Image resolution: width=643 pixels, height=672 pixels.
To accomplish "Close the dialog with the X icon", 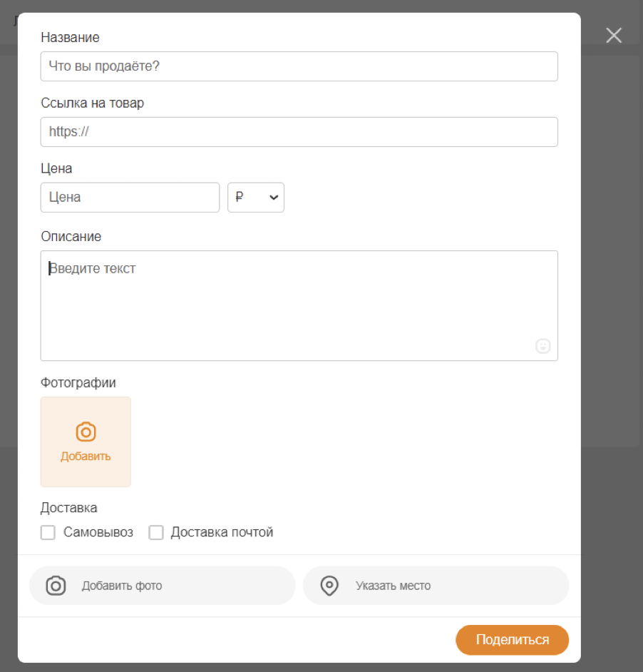I will [x=614, y=36].
